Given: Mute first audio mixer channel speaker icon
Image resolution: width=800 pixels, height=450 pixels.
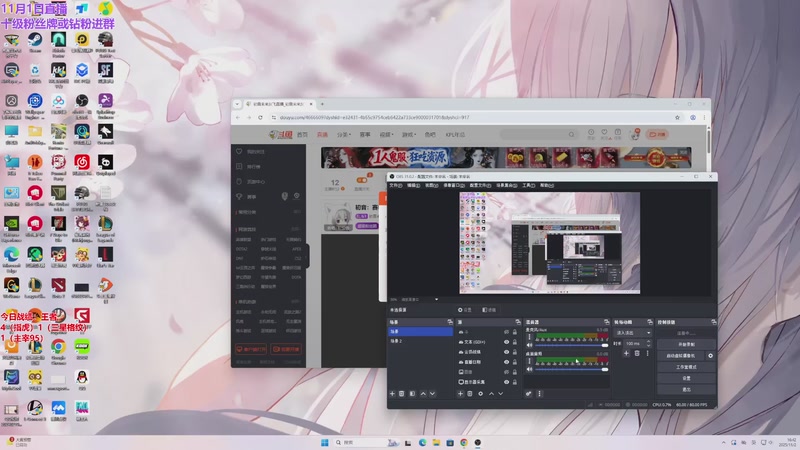Looking at the screenshot, I should tap(529, 345).
